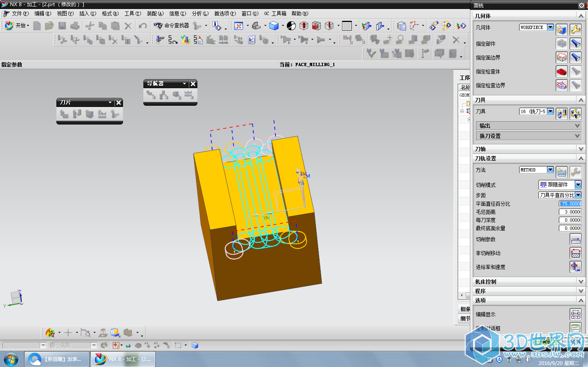Click the edit tool wrench icon
Viewport: 588px width, 367px height.
pos(576,113)
